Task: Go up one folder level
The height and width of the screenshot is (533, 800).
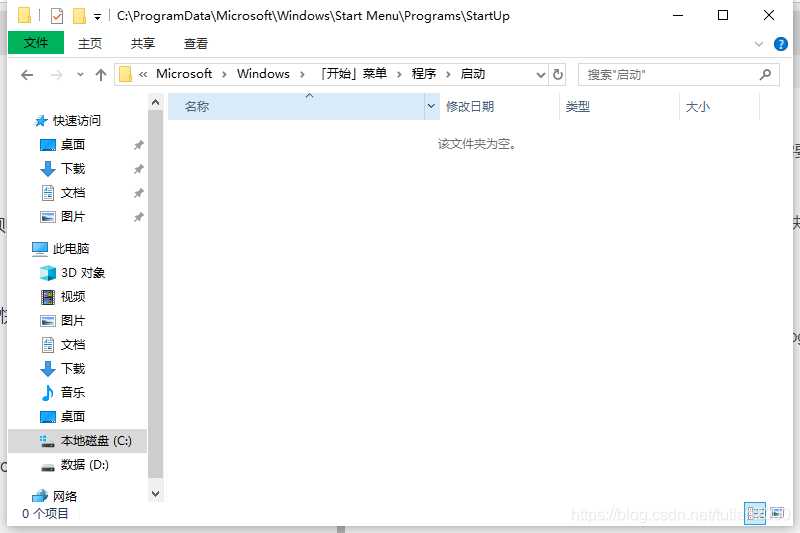Action: point(101,75)
